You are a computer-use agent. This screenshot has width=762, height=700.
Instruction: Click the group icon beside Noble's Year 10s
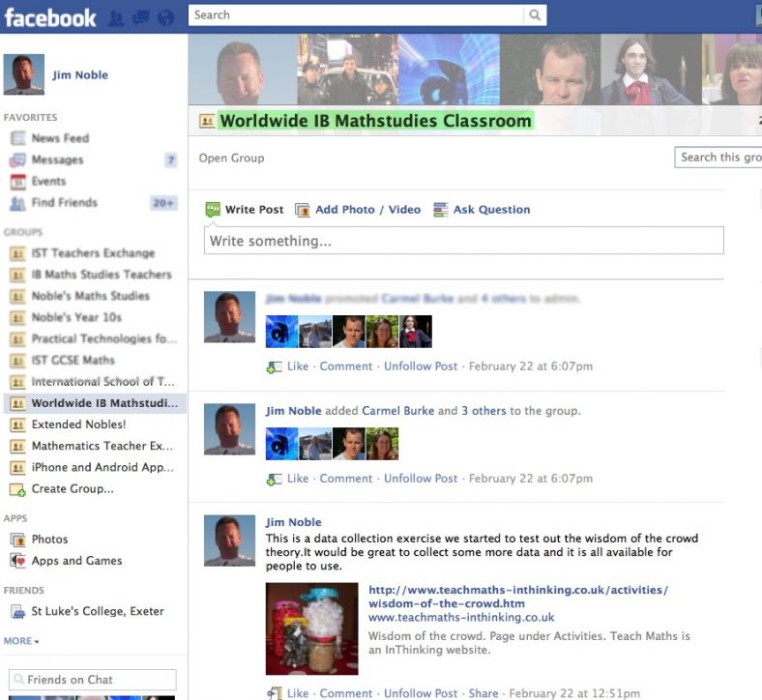click(18, 318)
